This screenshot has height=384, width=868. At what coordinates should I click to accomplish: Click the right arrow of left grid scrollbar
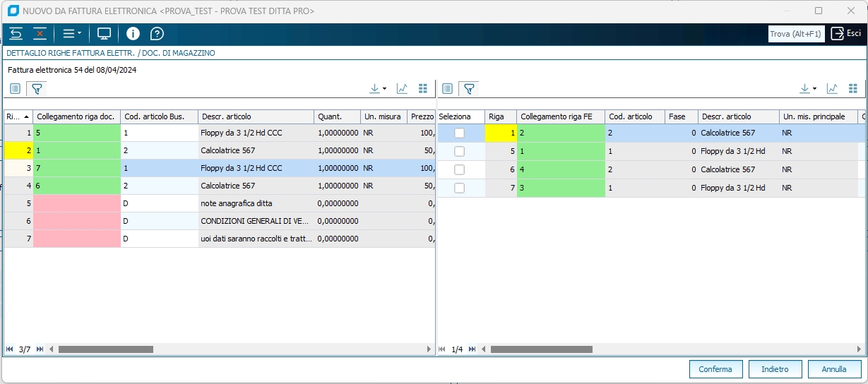[x=429, y=349]
